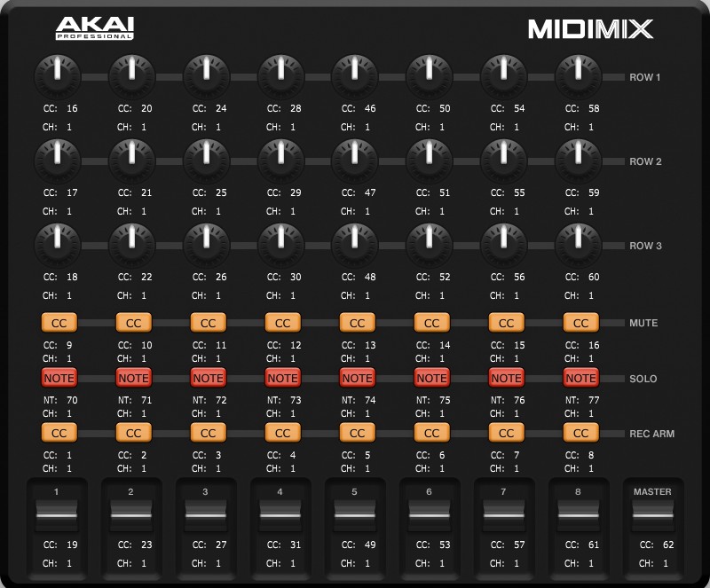Edit channel value under Row 1 CC 16
This screenshot has width=710, height=588.
(69, 127)
